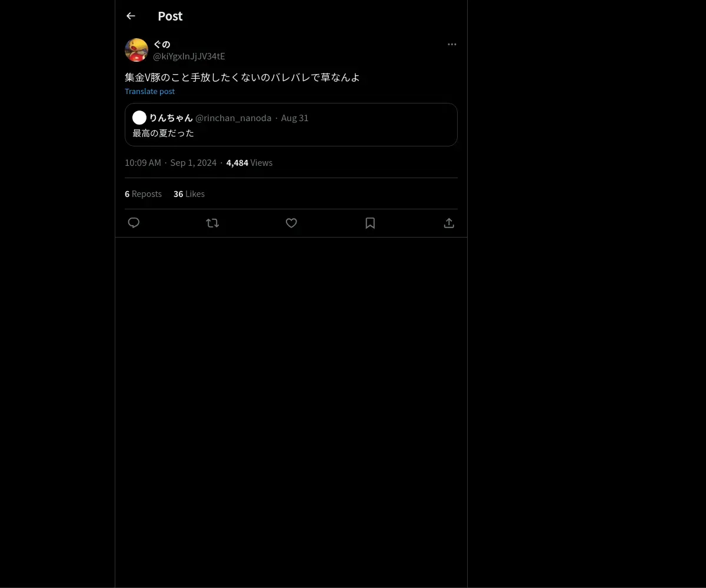
Task: Click the post author's profile picture
Action: click(136, 50)
